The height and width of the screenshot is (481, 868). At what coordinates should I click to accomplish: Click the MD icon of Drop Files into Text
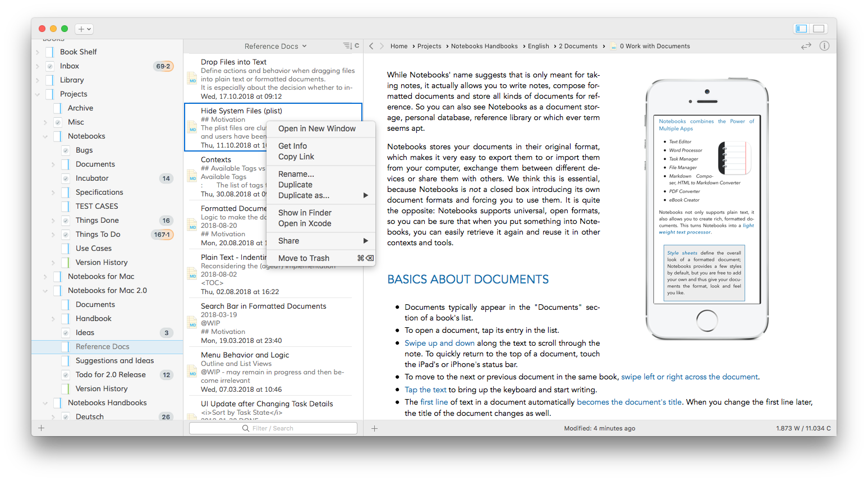(x=192, y=79)
